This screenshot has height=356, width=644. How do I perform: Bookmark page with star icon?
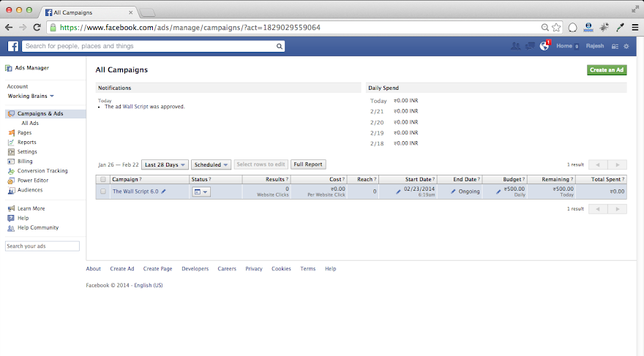(556, 28)
